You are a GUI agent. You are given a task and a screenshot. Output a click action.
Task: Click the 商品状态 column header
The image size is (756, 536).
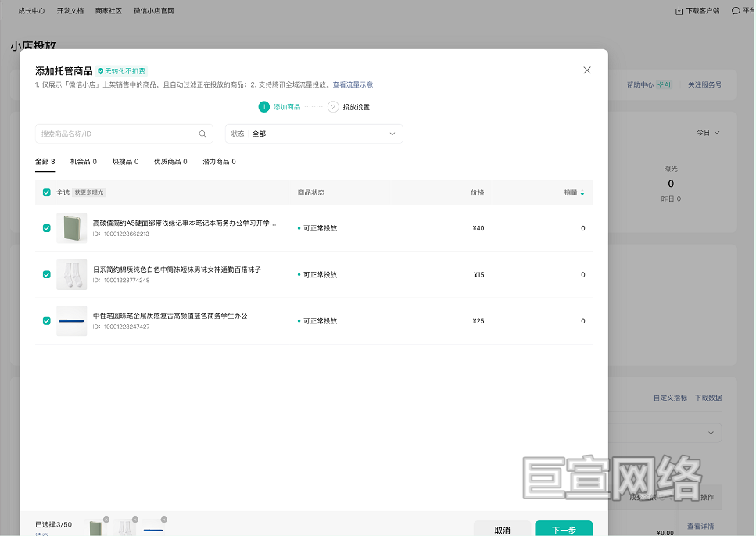click(x=311, y=192)
